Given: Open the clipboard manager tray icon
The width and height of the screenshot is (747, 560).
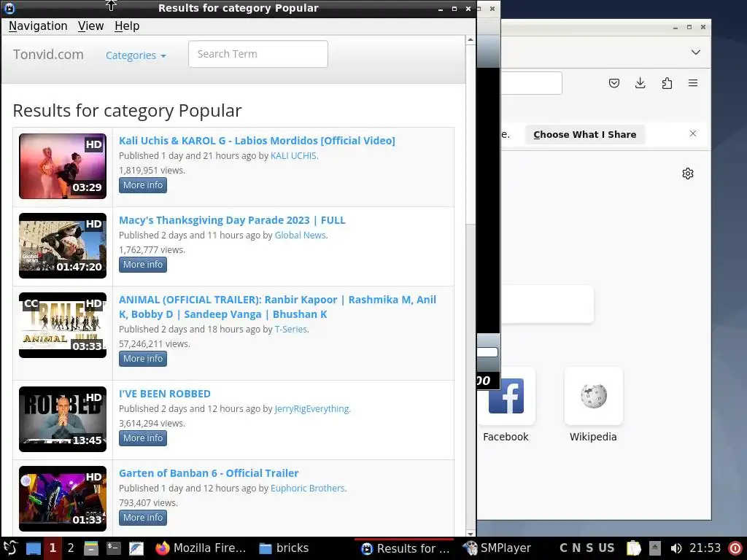Looking at the screenshot, I should pyautogui.click(x=634, y=548).
